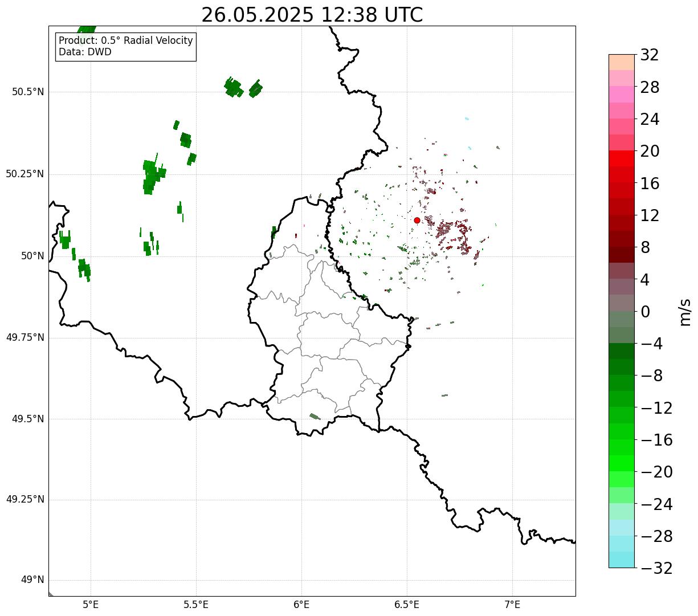The image size is (698, 616).
Task: Click the 'Product: 0.5° Radial Velocity' label
Action: 126,41
